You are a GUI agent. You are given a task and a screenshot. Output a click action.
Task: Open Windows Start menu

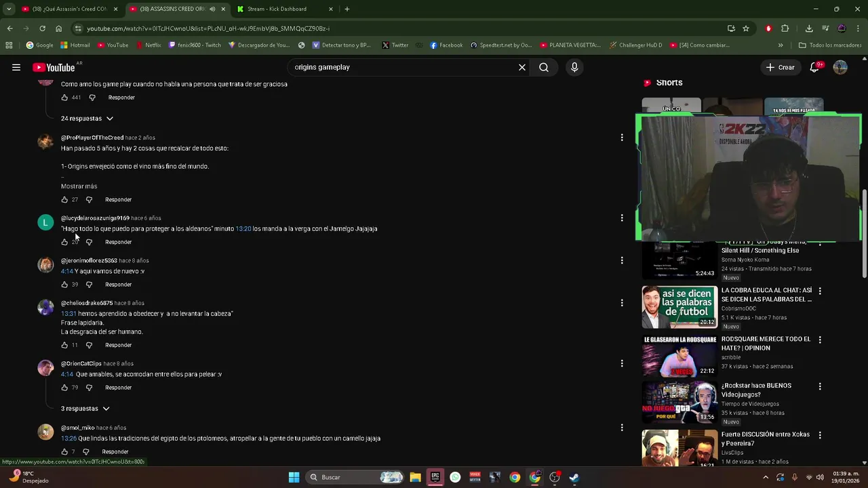[x=294, y=477]
